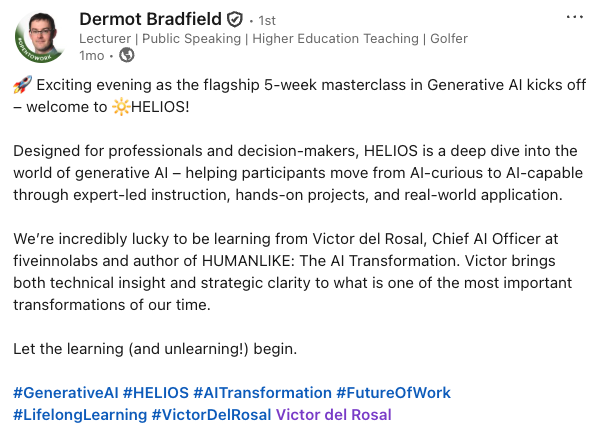
Task: Open the #VictorDelRosal hashtag
Action: [211, 414]
